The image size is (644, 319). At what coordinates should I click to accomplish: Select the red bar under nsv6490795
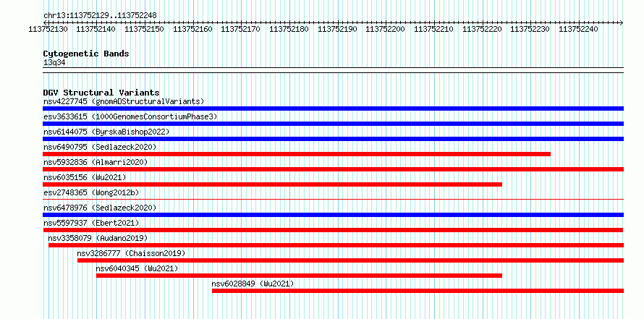tap(297, 154)
